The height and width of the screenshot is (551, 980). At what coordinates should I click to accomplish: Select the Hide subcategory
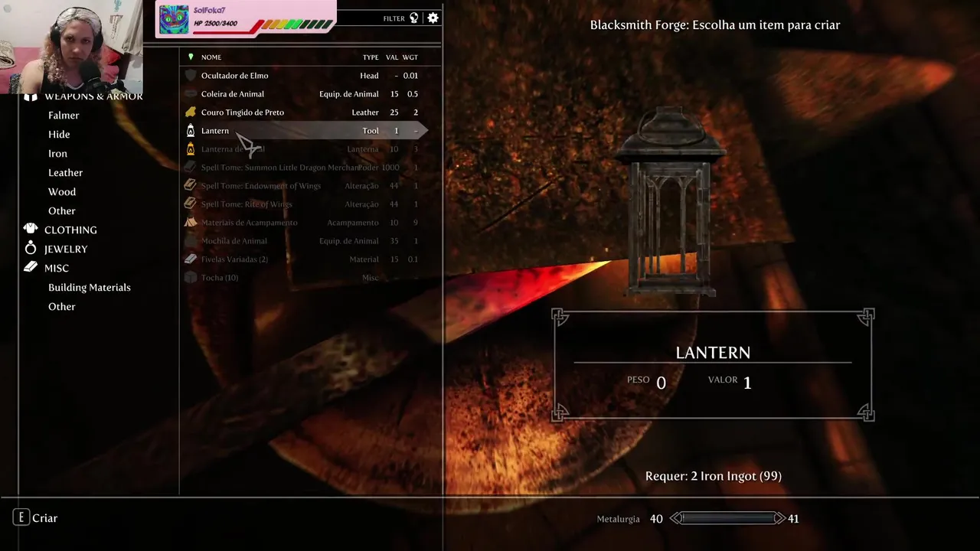[x=59, y=135]
